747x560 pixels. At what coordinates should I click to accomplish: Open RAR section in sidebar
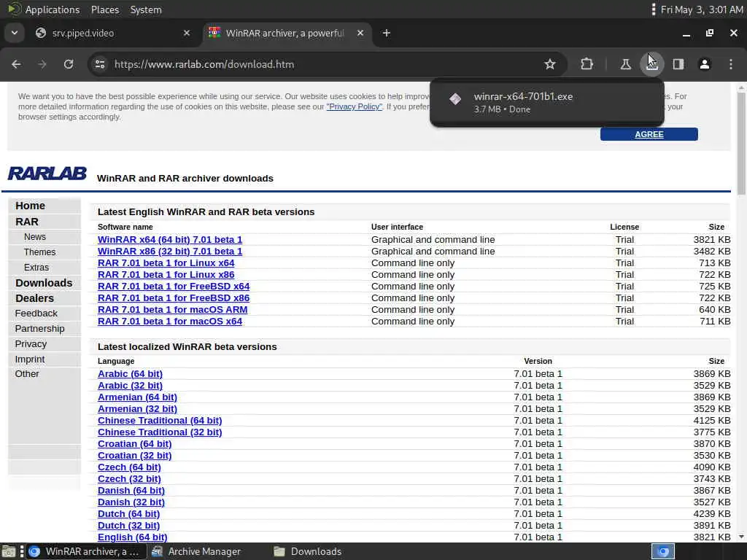click(27, 222)
